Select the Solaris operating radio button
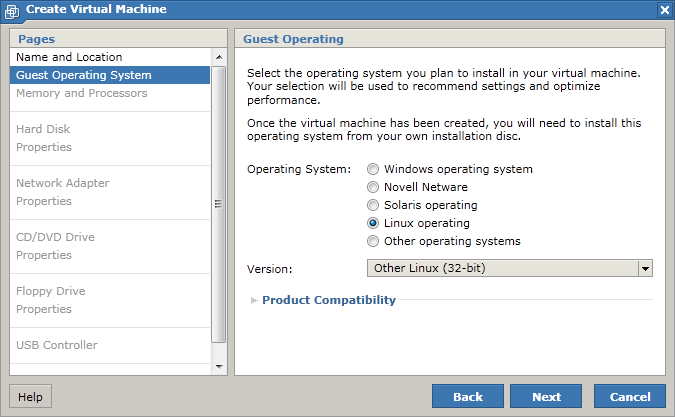The width and height of the screenshot is (675, 417). point(373,205)
